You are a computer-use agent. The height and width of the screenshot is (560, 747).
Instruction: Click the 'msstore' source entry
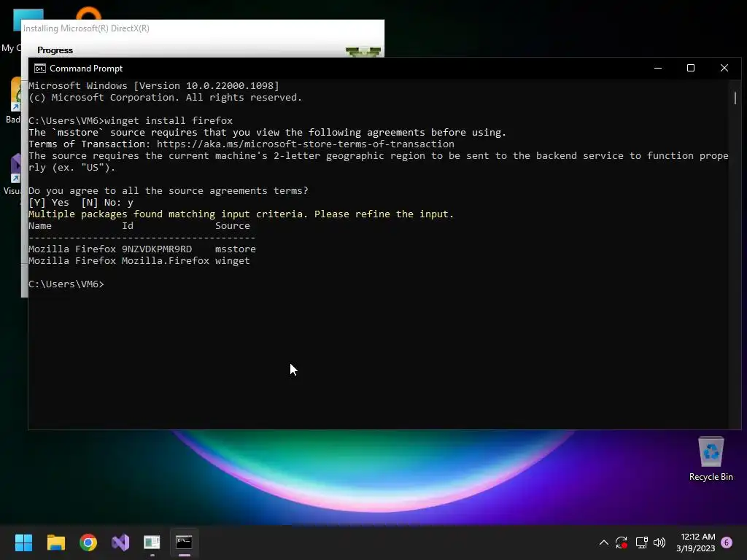coord(236,249)
